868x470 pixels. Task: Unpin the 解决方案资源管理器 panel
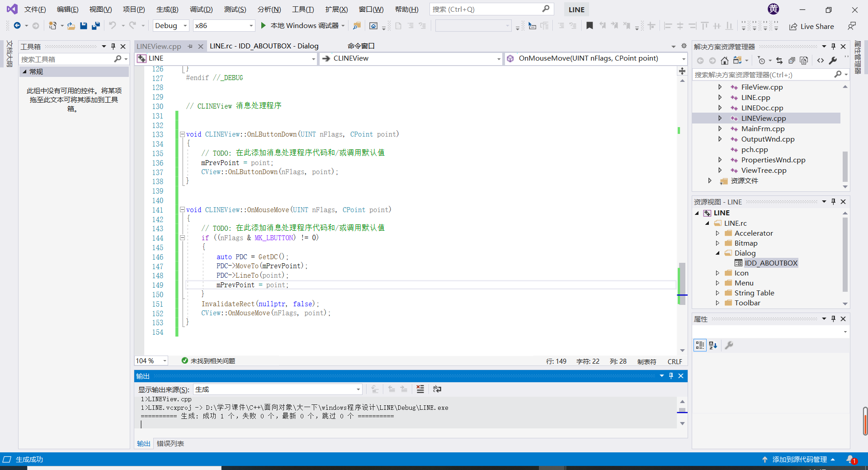coord(833,46)
